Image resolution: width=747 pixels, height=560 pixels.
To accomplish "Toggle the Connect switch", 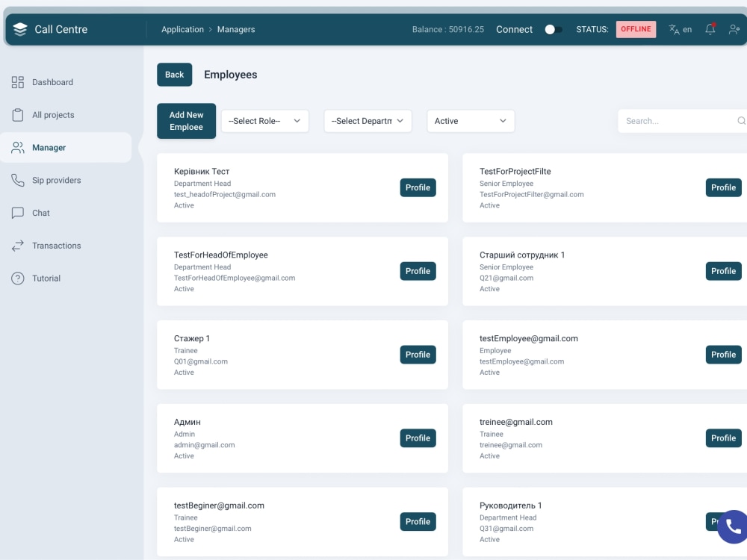I will 553,30.
